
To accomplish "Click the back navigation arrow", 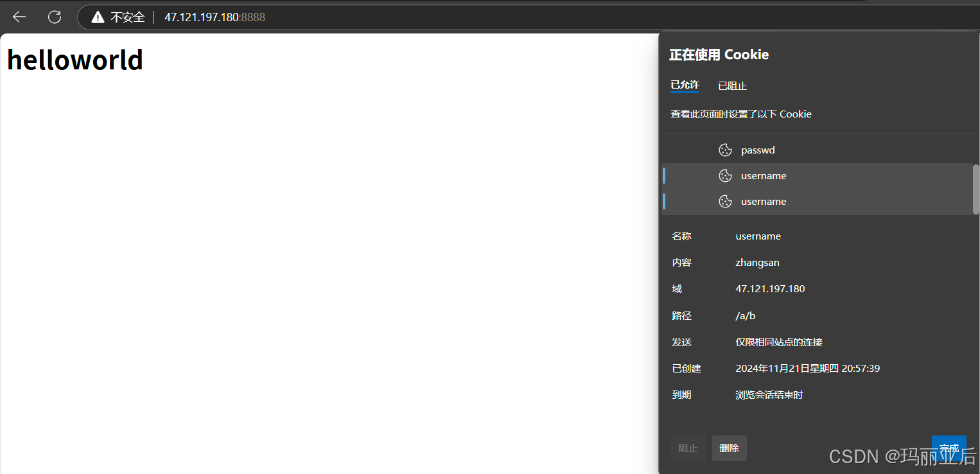I will (x=19, y=17).
